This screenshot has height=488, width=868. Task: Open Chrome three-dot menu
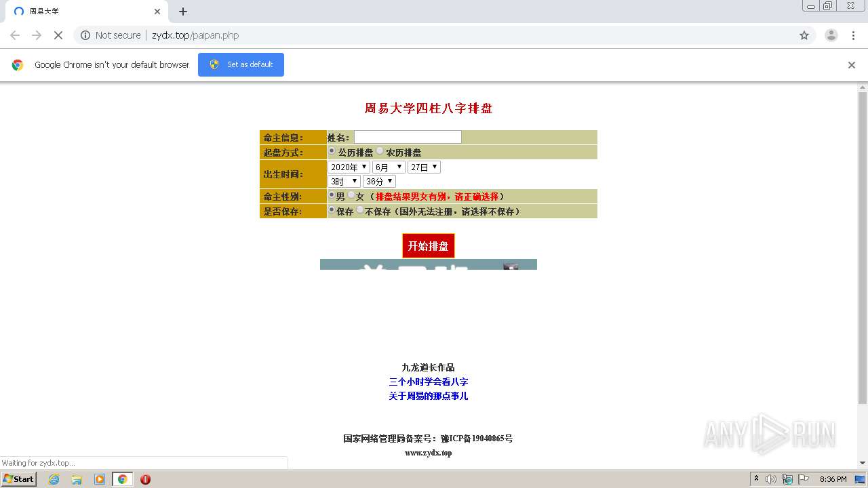tap(854, 35)
